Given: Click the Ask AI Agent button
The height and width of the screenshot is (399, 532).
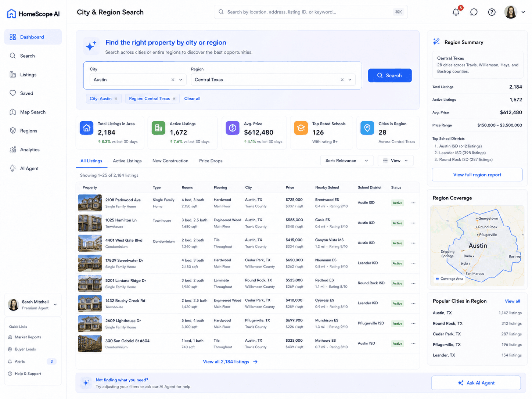Looking at the screenshot, I should tap(476, 383).
